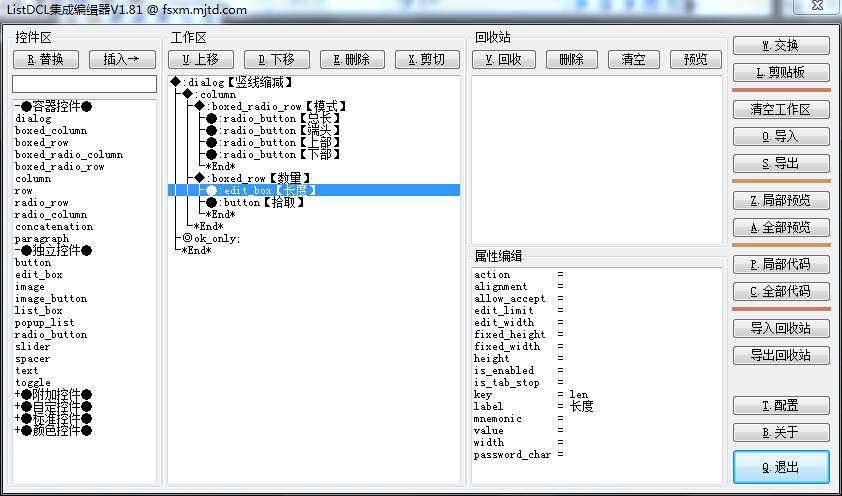Select :boxed_radio_row【模式】 tree node
Viewport: 842px width, 496px height.
(271, 106)
